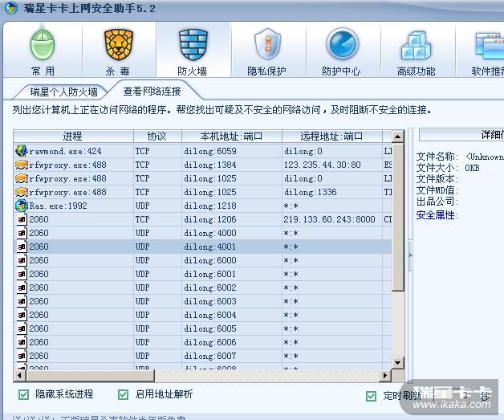Viewport: 504px width, 420px height.
Task: Open the 隐私保护 shield icon
Action: 267,43
